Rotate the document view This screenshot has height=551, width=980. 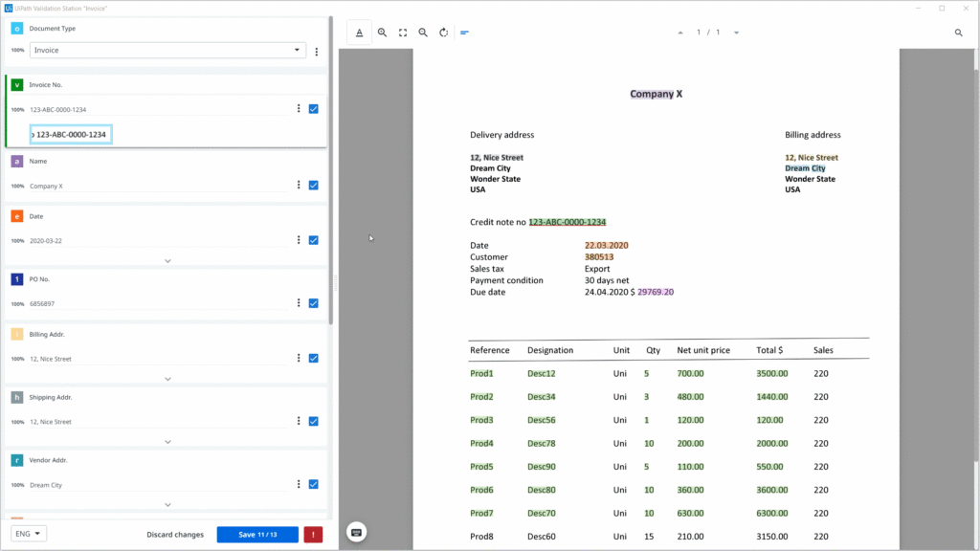click(x=444, y=33)
